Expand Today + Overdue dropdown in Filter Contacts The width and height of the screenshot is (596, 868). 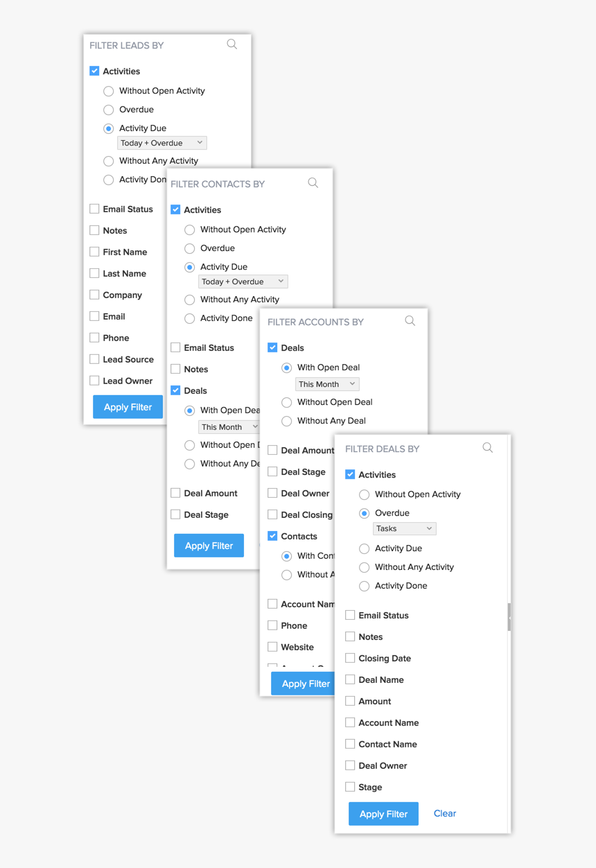[x=243, y=281]
